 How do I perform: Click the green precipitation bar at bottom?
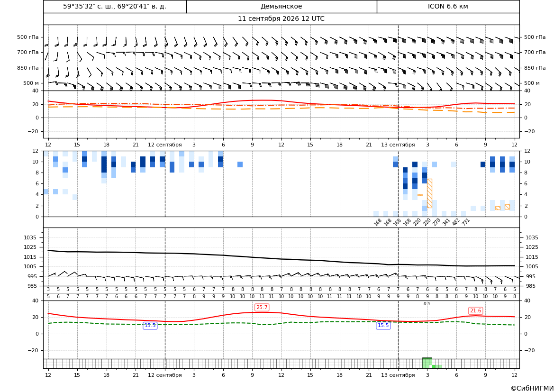[427, 363]
